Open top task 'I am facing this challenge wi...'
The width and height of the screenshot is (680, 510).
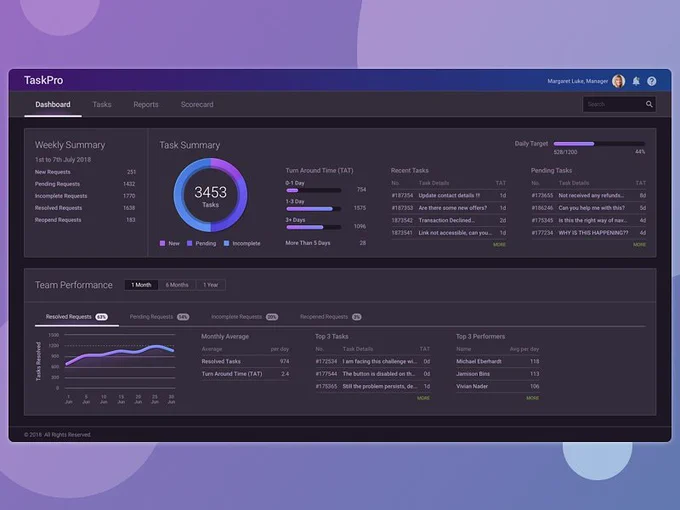tap(373, 362)
